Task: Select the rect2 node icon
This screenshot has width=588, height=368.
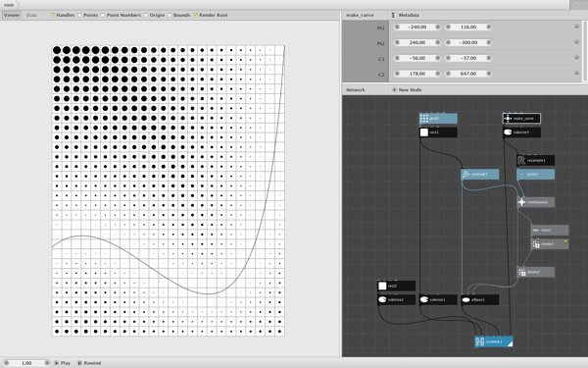Action: pos(382,287)
